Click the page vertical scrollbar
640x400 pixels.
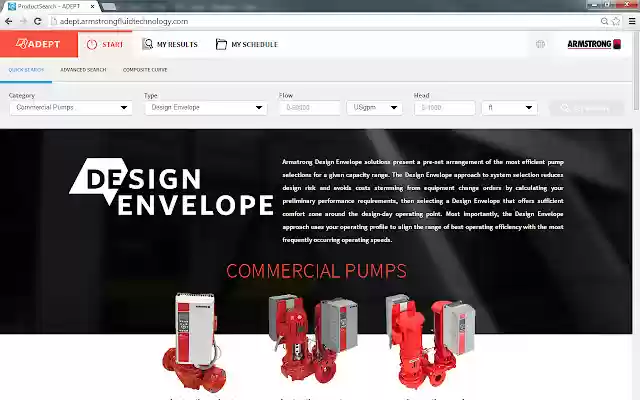pos(636,71)
